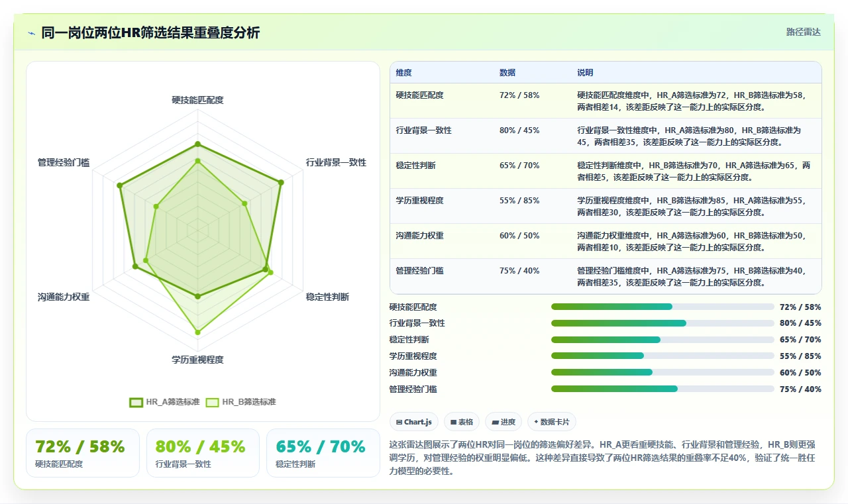Click the 硬技能匹配度 progress bar
The image size is (848, 504).
coord(662,307)
